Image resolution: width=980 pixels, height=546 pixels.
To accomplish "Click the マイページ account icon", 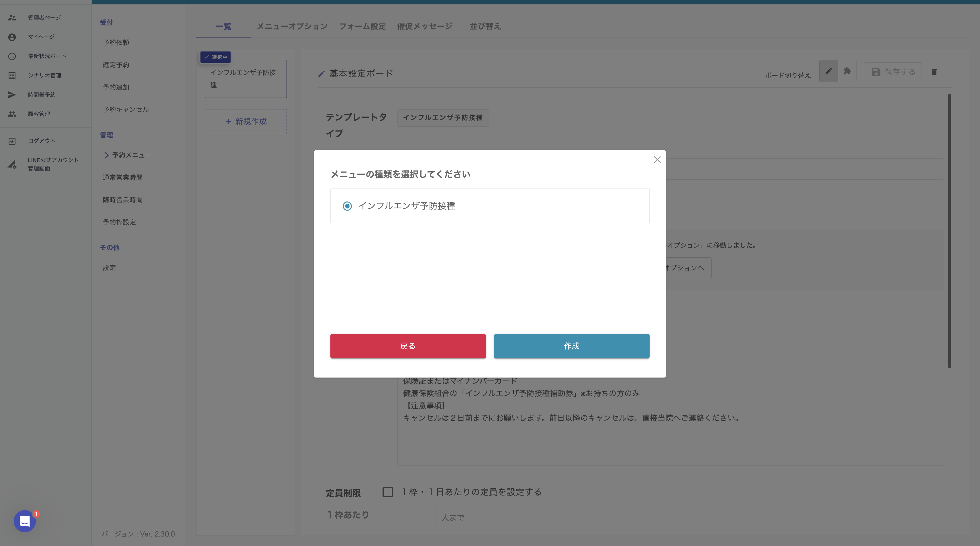I will (x=12, y=37).
